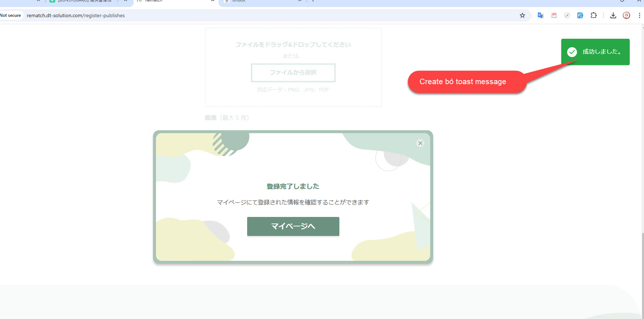Close the registration complete dialog
This screenshot has width=644, height=319.
(x=420, y=143)
